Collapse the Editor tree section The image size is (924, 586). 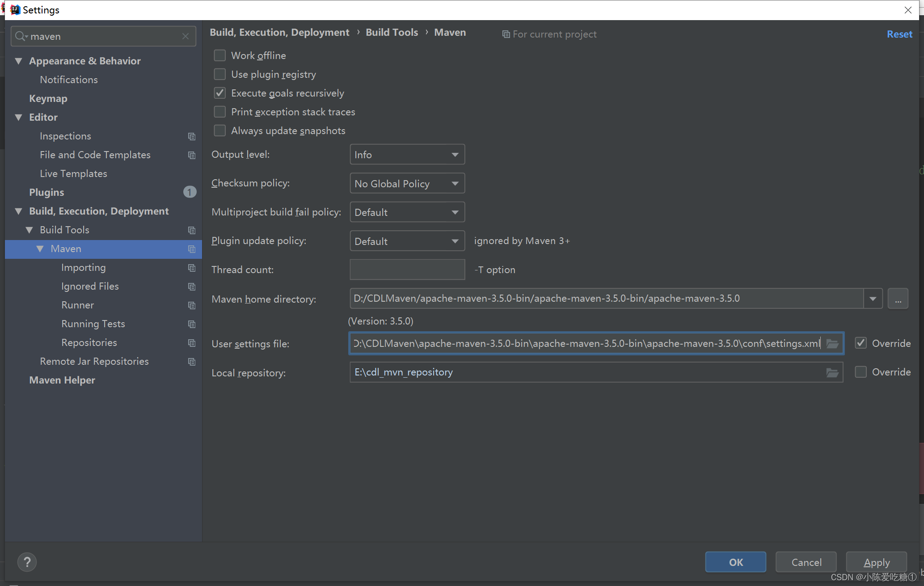19,117
